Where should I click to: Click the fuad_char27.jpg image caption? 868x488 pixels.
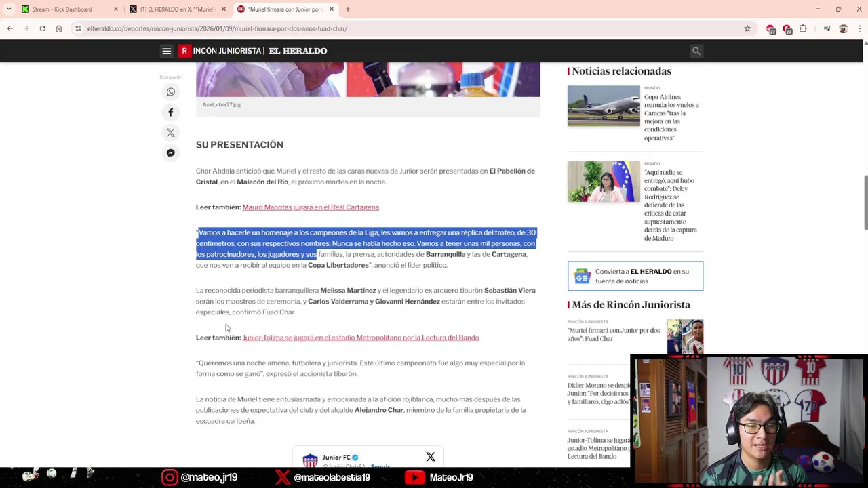(x=222, y=104)
